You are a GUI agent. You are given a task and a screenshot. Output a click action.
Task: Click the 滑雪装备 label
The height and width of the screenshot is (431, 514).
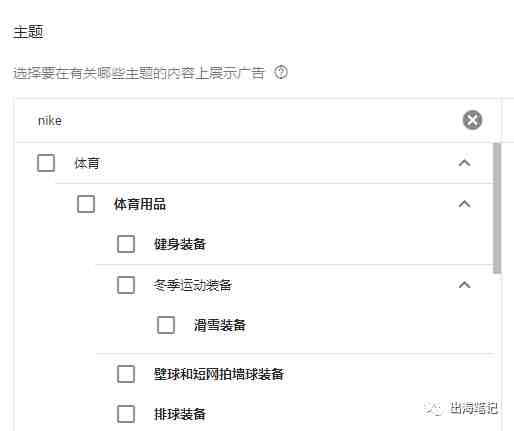point(220,325)
